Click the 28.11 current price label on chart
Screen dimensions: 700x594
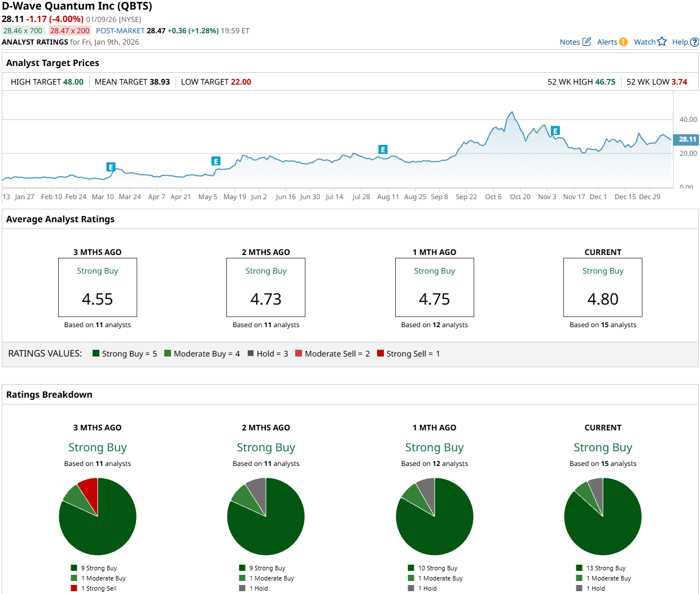686,139
